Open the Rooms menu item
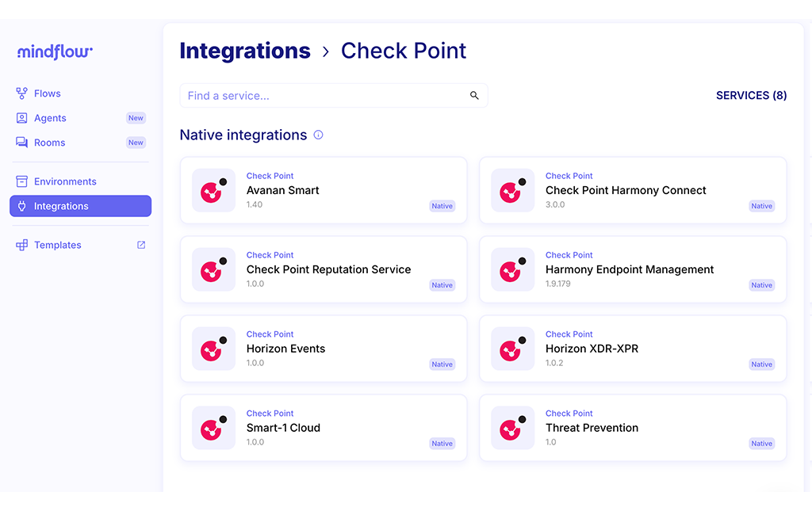 click(80, 143)
